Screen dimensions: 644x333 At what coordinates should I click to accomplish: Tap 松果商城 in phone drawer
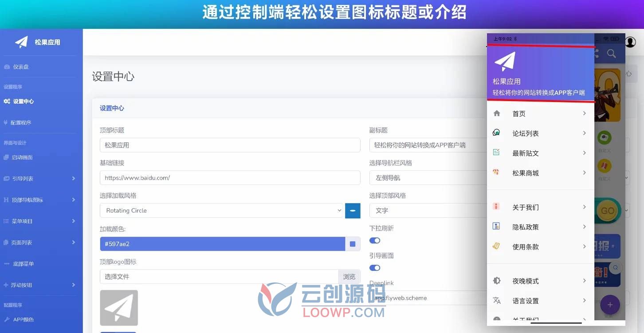click(x=526, y=173)
